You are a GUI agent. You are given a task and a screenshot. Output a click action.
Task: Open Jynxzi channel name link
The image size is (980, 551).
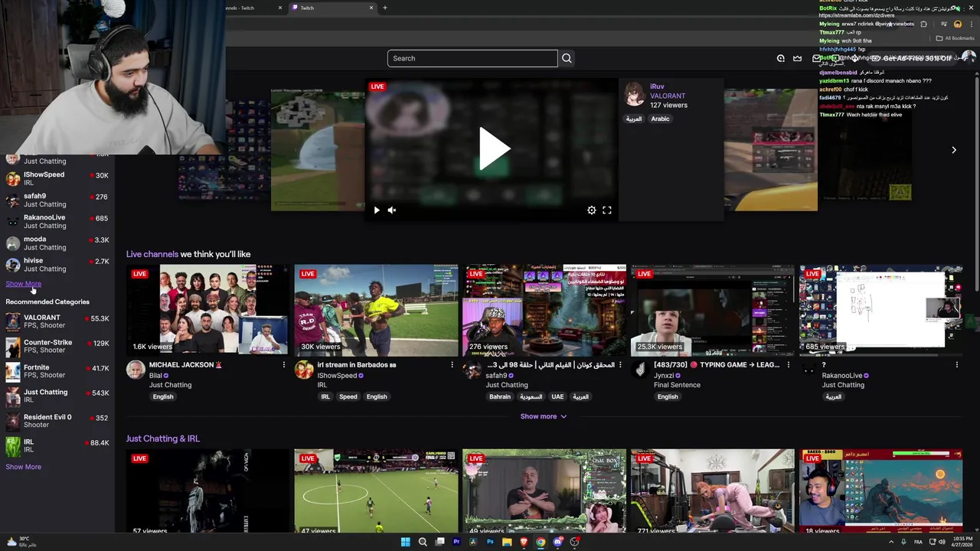(x=664, y=376)
